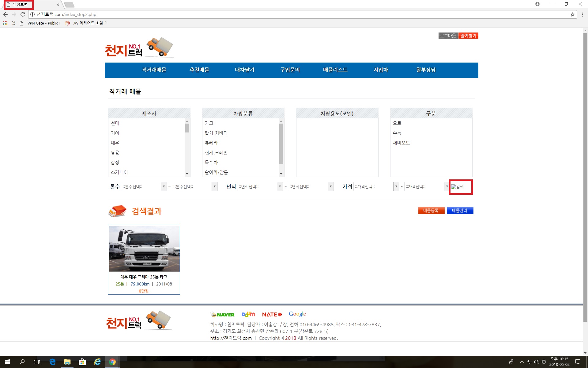Click the Daum logo in footer
The image size is (588, 368).
pos(248,314)
